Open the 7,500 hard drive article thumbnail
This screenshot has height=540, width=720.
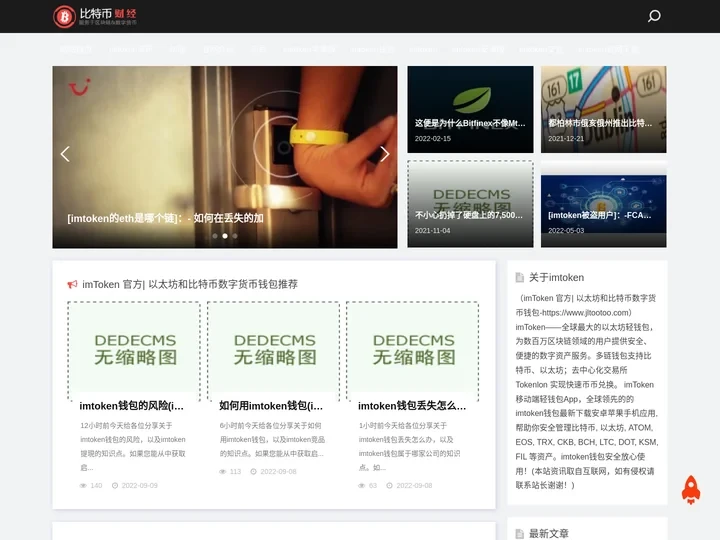coord(470,204)
